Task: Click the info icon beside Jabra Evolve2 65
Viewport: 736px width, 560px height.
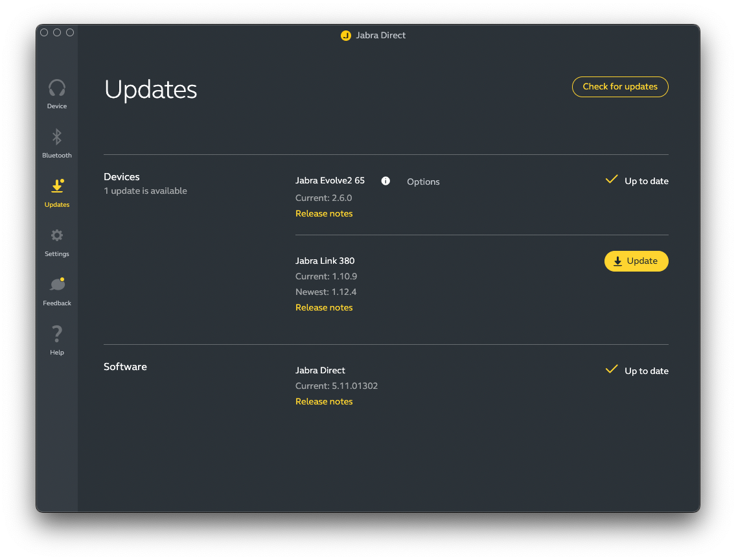Action: 385,181
